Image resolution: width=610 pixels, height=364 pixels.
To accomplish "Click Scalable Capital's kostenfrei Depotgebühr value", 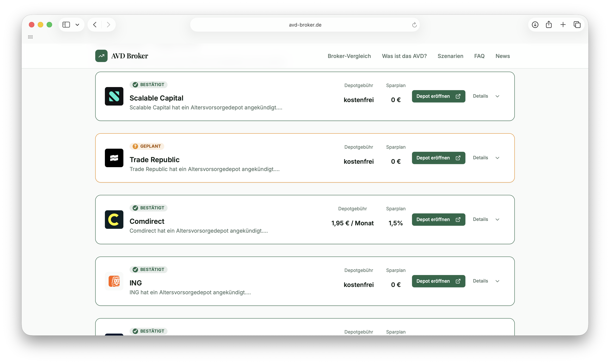I will click(358, 100).
